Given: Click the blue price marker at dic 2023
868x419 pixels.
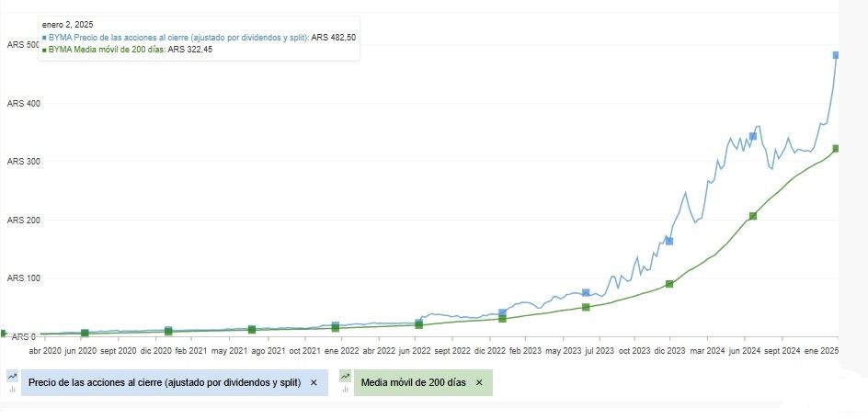Looking at the screenshot, I should tap(669, 241).
